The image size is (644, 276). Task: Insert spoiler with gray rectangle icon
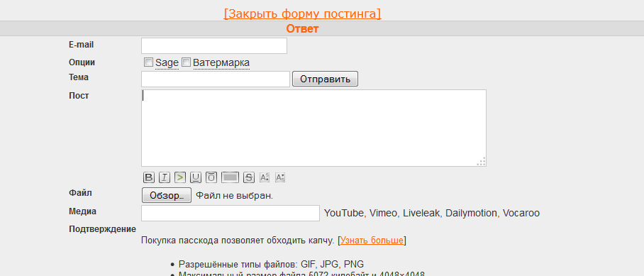[230, 177]
